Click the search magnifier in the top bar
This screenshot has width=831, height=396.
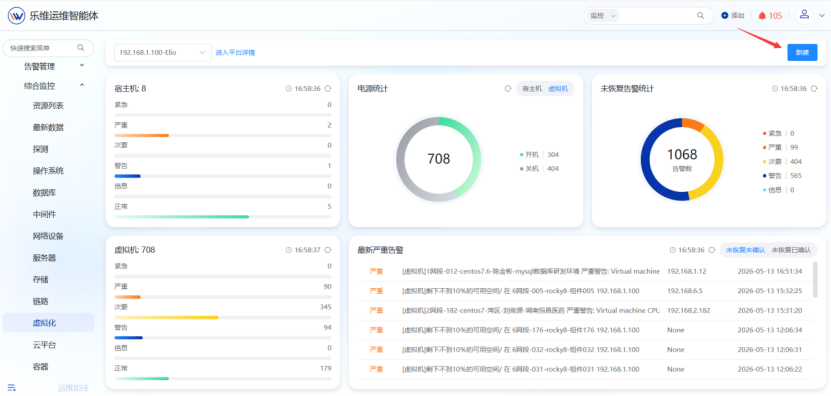point(701,15)
